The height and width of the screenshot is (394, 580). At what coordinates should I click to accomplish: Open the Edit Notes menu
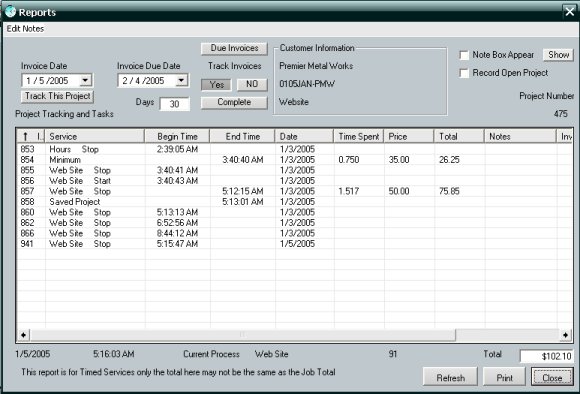tap(25, 28)
